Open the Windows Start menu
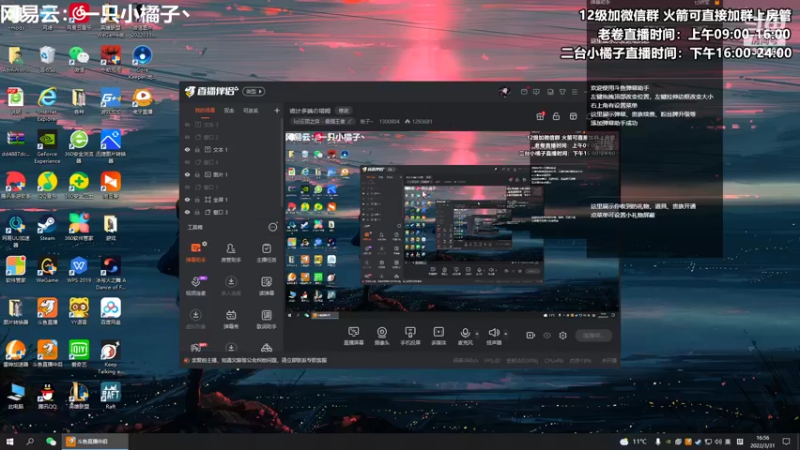The image size is (800, 450). point(9,441)
